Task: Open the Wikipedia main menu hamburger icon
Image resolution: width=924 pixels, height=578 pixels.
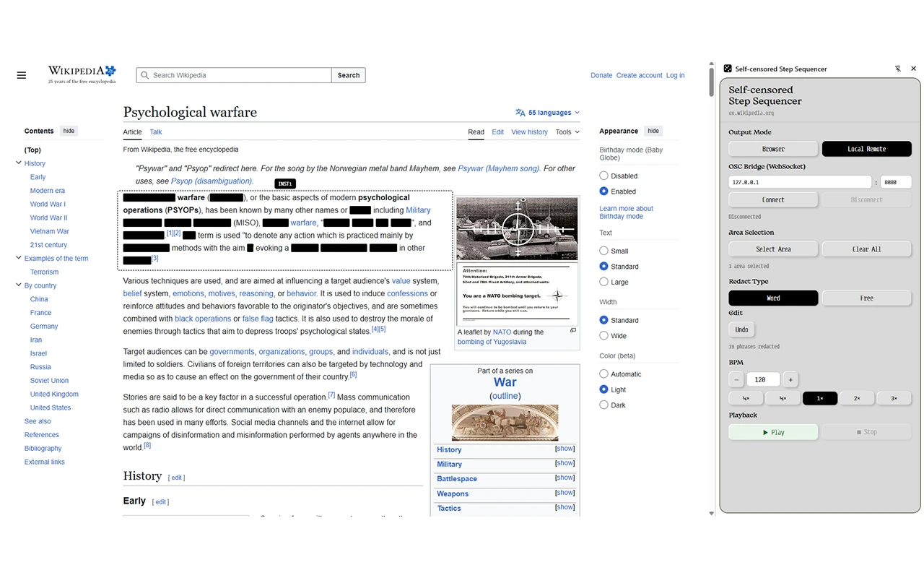Action: (x=22, y=75)
